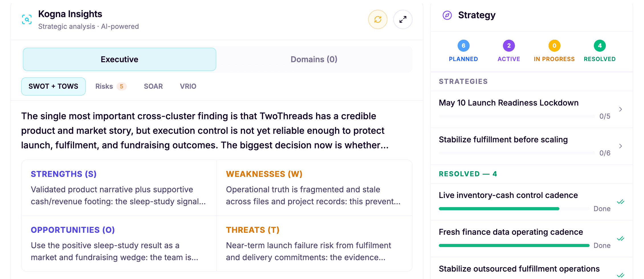
Task: Switch to the Domains (0) tab
Action: click(314, 59)
